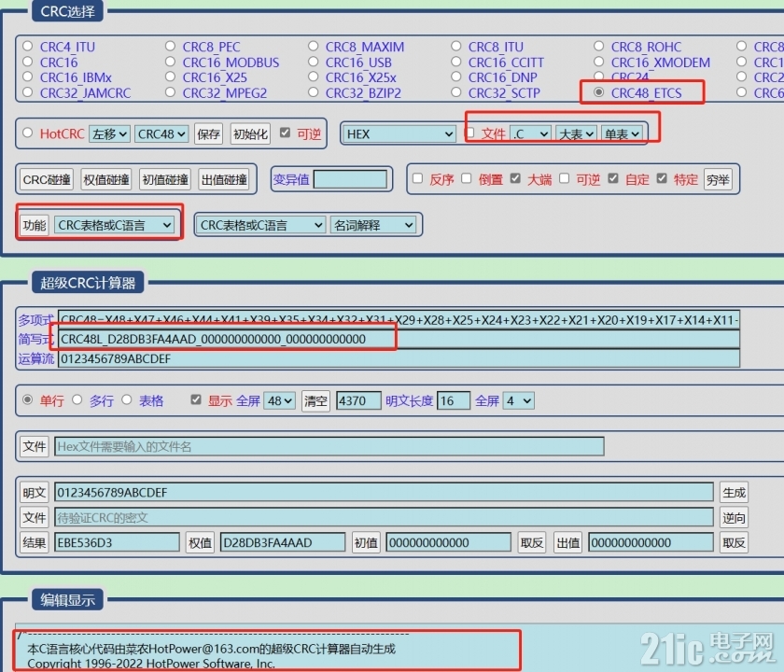This screenshot has height=672, width=784.
Task: Pick the CRC16_CCITT radio button
Action: (x=456, y=62)
